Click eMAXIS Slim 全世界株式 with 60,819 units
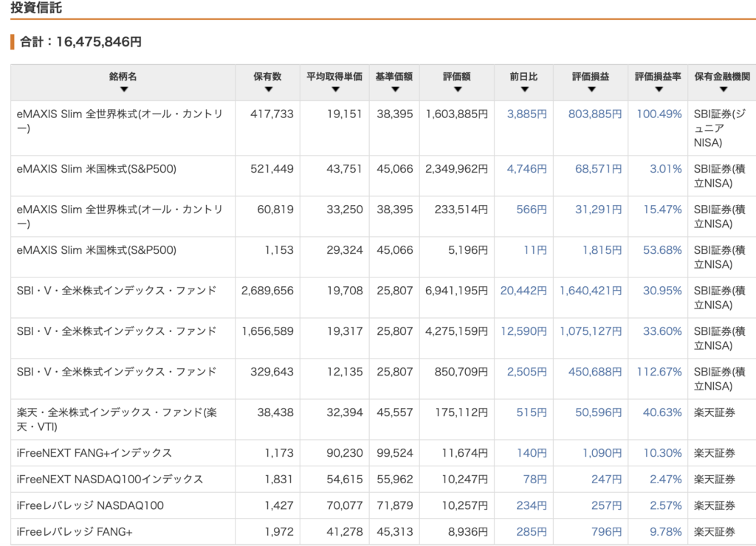This screenshot has width=756, height=546. point(120,216)
